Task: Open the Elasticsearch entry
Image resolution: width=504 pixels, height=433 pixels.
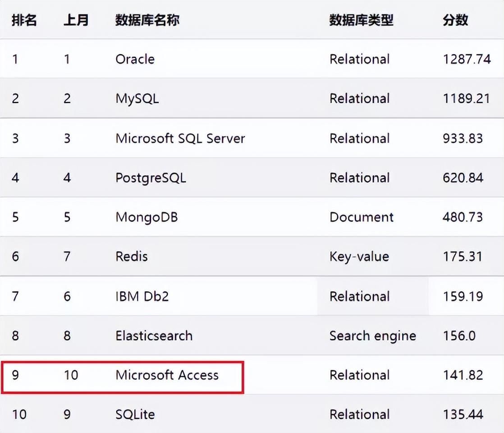Action: point(154,336)
